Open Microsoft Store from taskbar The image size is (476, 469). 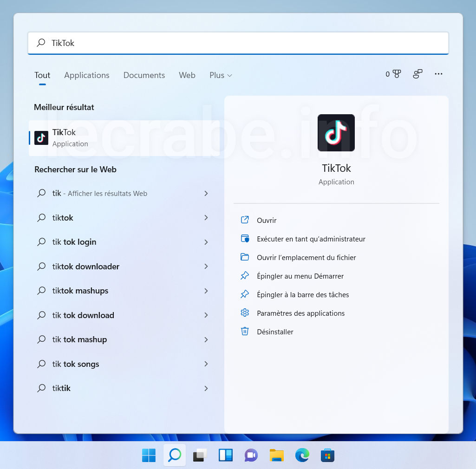[327, 456]
